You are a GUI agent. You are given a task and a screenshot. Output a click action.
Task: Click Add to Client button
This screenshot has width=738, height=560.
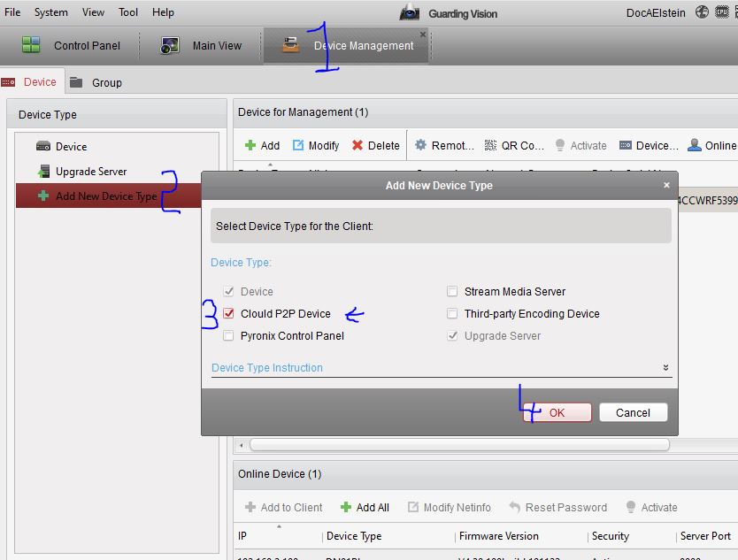(x=284, y=507)
